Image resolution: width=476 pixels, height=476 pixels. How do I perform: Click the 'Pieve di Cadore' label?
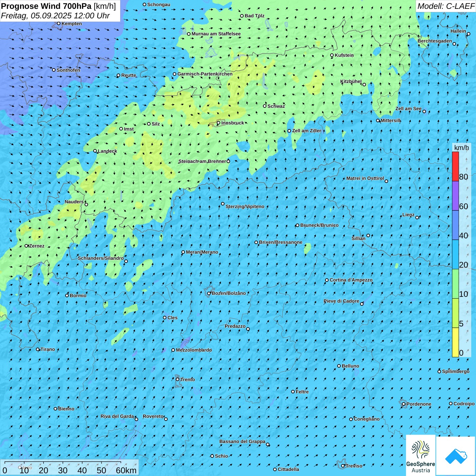click(341, 301)
